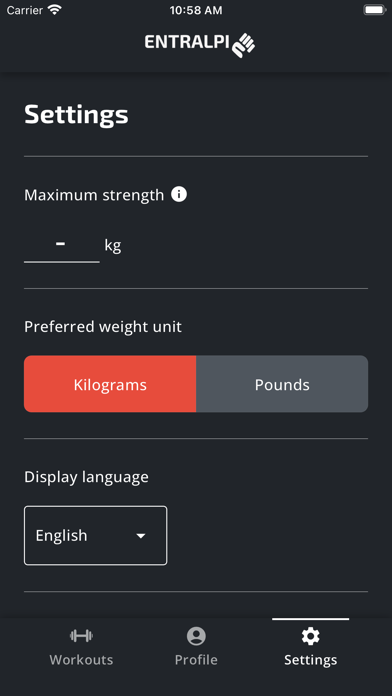392x696 pixels.
Task: Select the Settings tab label
Action: 310,660
